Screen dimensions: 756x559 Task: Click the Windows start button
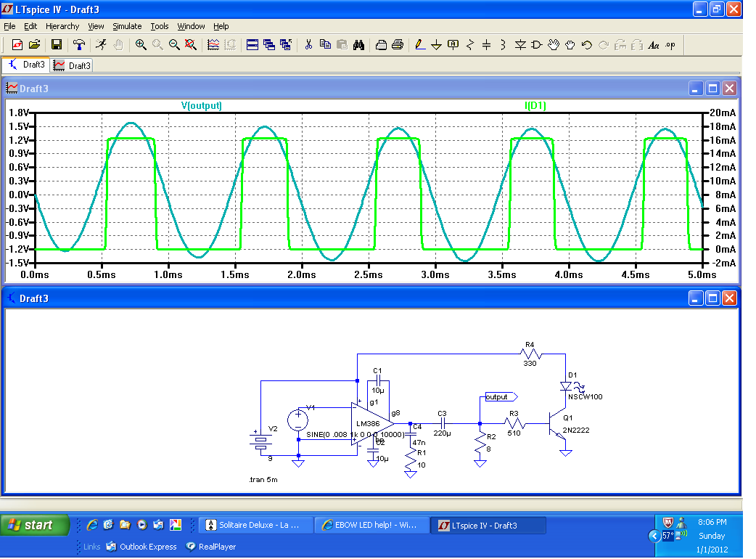(x=36, y=525)
